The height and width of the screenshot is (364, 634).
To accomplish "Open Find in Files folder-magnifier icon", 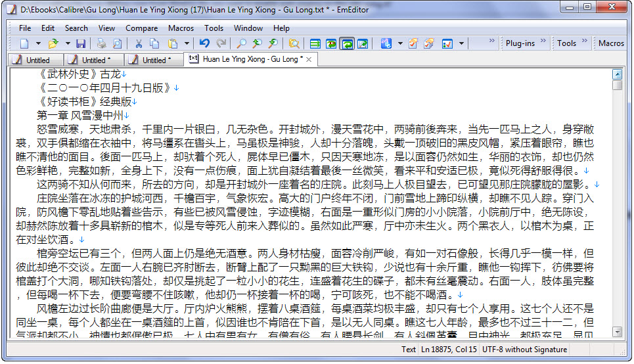I will coord(294,43).
